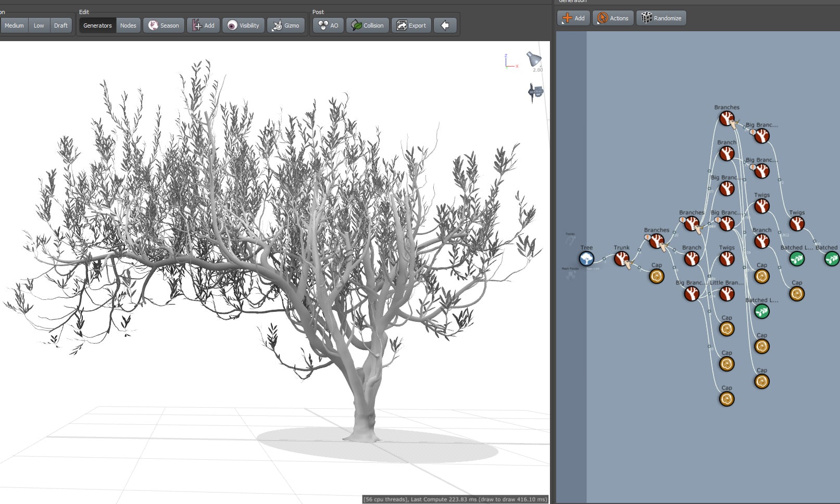This screenshot has height=504, width=840.
Task: Switch resolution to Draft
Action: coord(61,26)
